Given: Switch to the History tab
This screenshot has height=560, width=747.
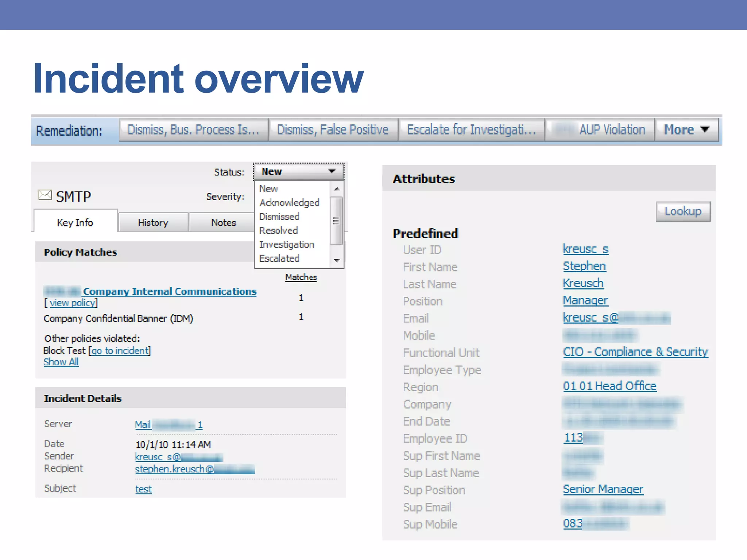Looking at the screenshot, I should coord(153,222).
